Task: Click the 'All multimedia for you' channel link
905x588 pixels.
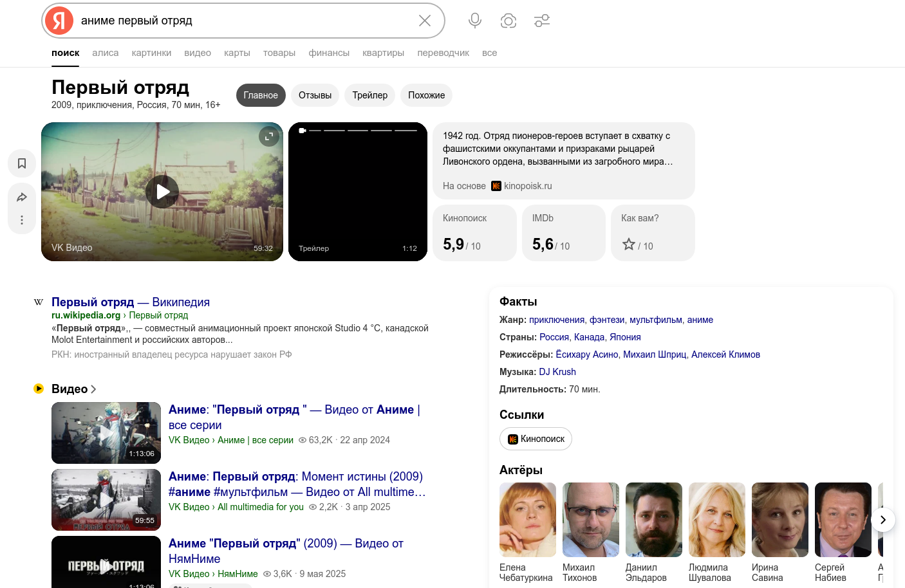Action: pyautogui.click(x=260, y=507)
